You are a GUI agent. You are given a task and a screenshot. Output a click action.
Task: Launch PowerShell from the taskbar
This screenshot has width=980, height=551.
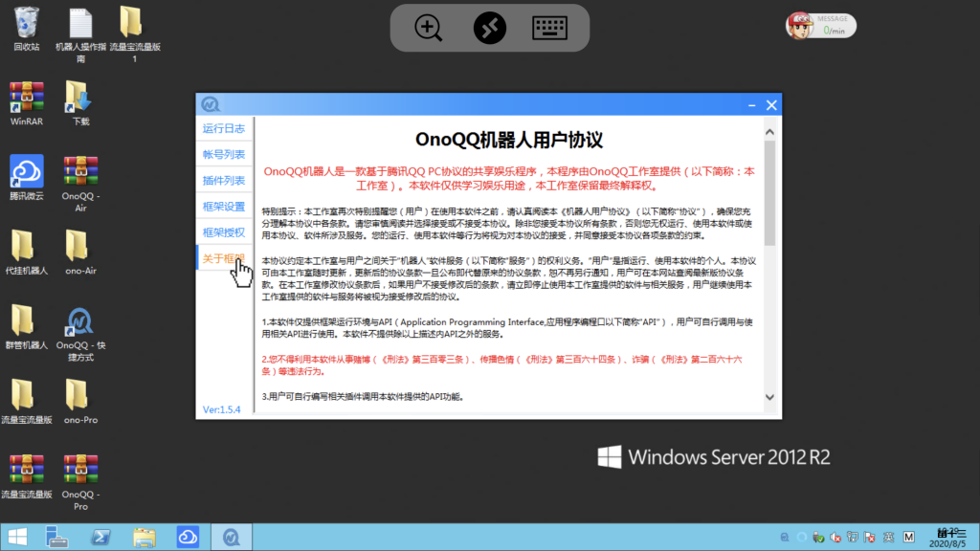tap(100, 538)
